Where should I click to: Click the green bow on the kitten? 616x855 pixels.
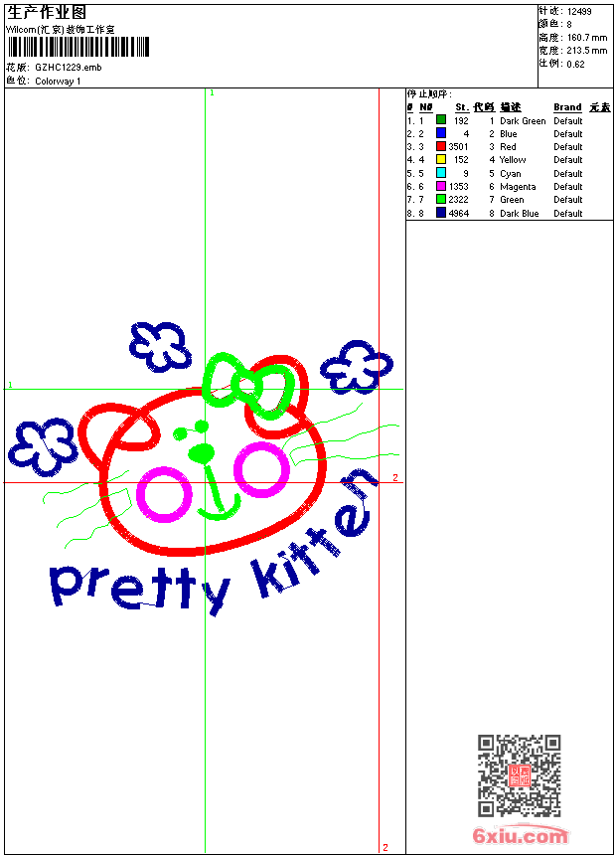point(248,386)
